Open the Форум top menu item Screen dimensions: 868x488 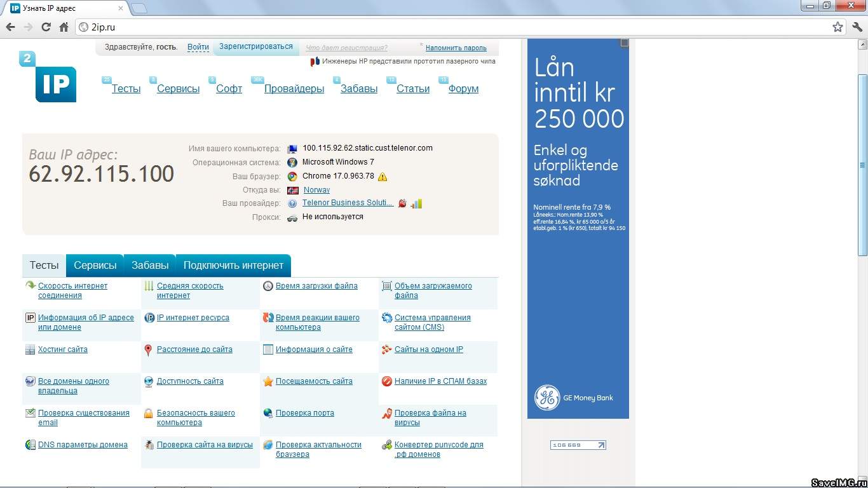click(463, 89)
